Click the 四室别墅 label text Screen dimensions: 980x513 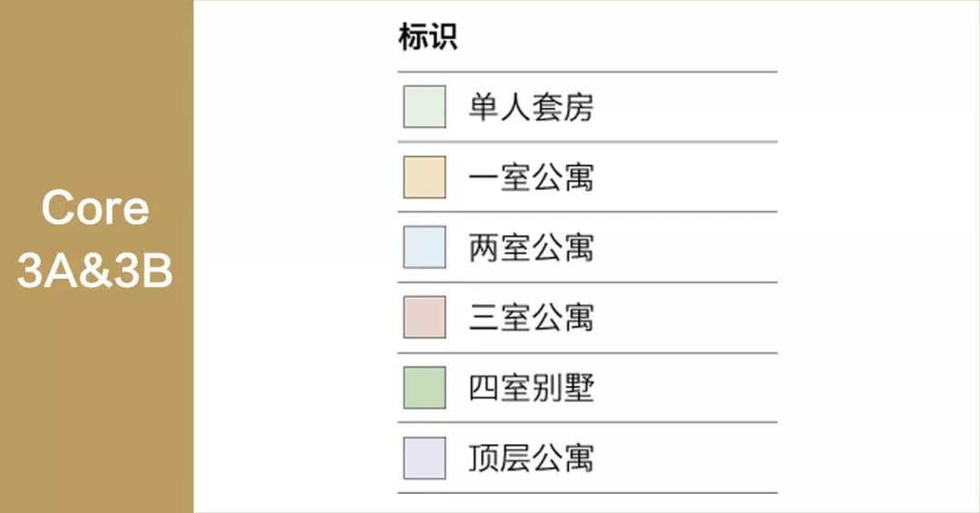click(531, 389)
